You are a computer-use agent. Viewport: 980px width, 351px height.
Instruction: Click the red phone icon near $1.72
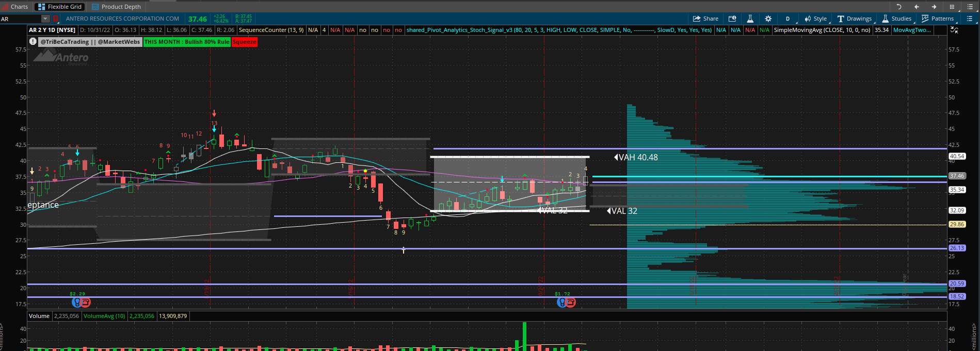[x=571, y=303]
